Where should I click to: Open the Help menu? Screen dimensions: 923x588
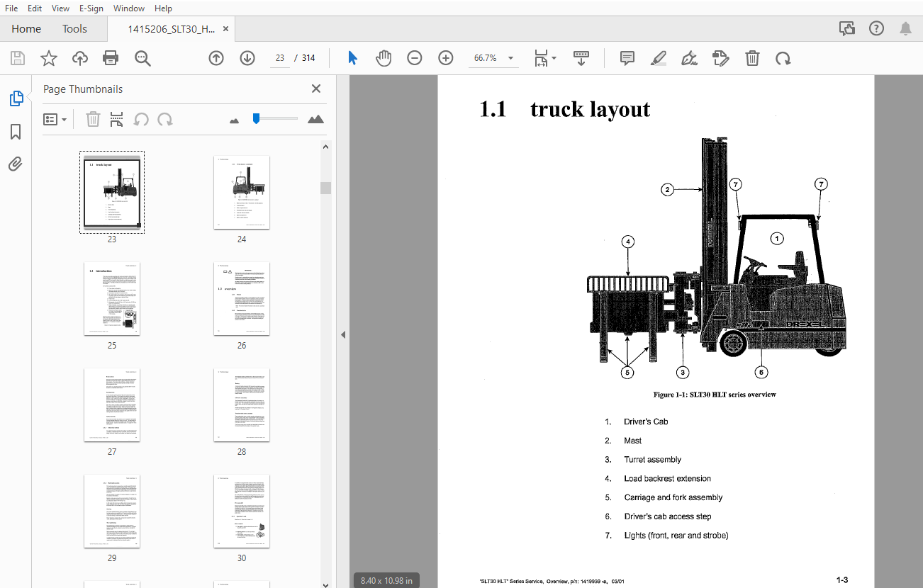tap(163, 8)
